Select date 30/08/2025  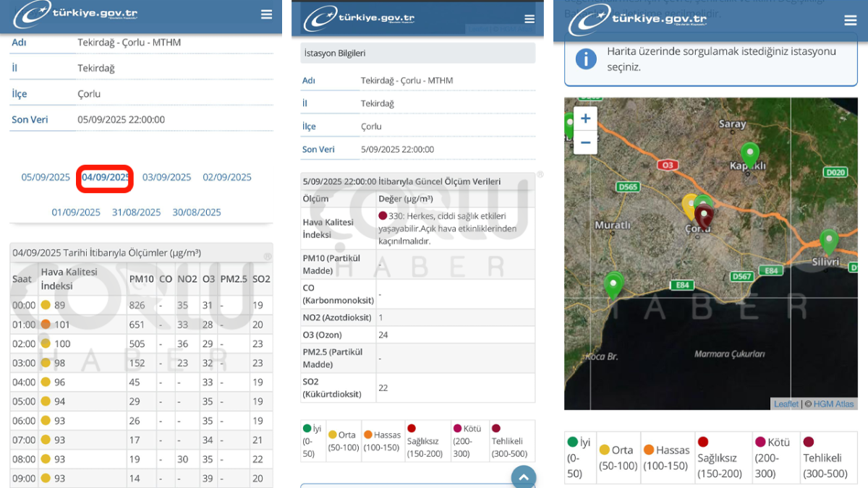coord(197,212)
